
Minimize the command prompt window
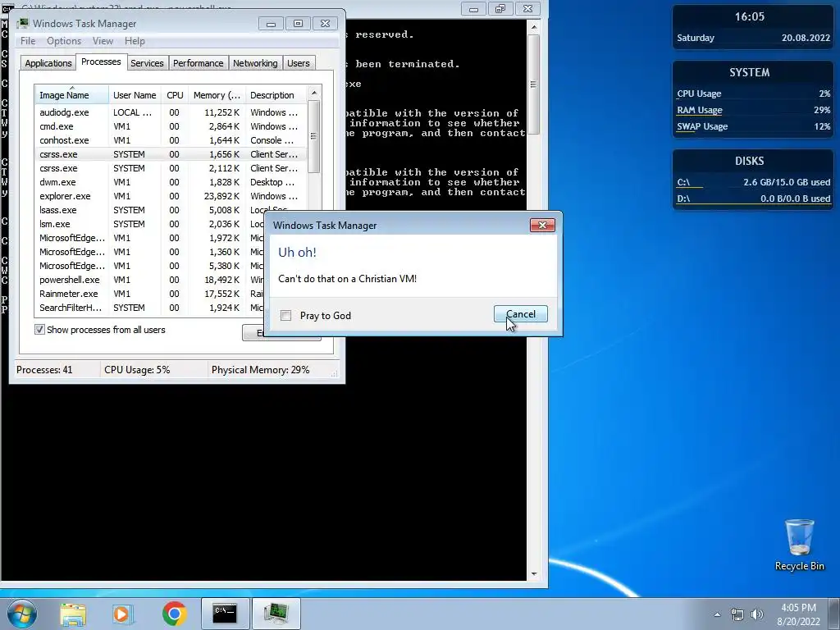pos(473,9)
